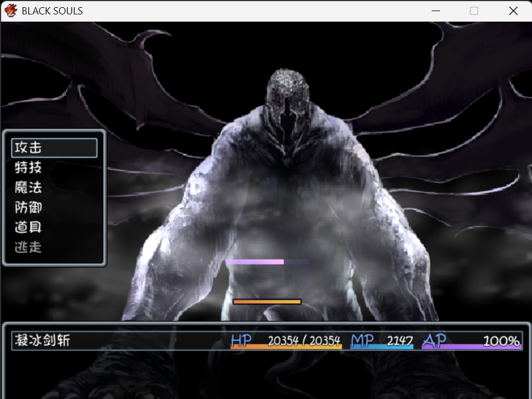Screen dimensions: 532x399
Task: Click the BLACK SOULS app icon
Action: 11,11
